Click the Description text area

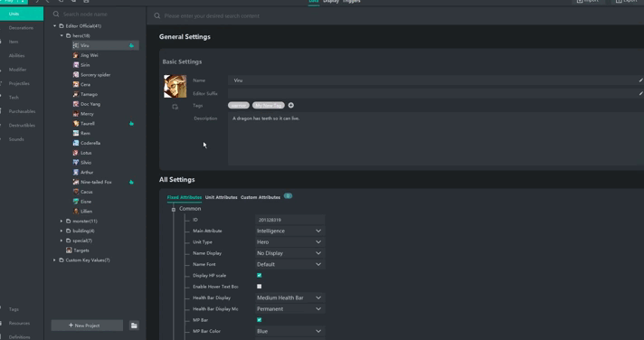click(435, 139)
